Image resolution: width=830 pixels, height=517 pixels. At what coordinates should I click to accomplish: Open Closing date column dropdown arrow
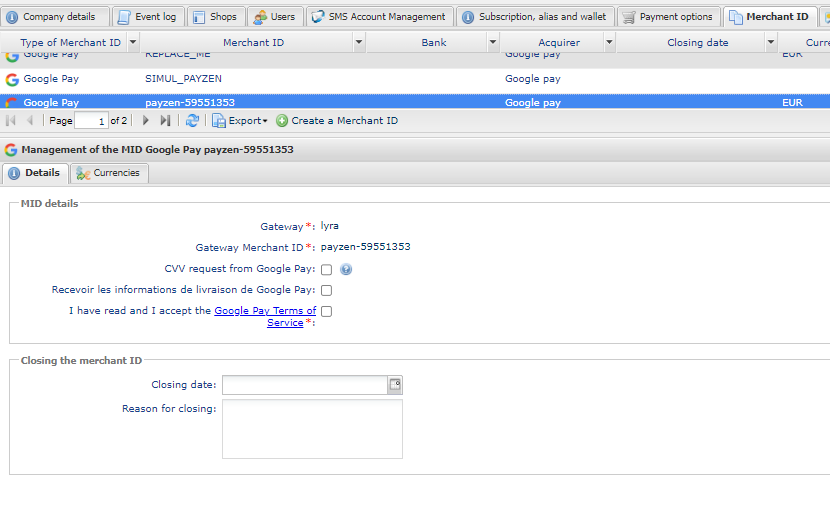click(771, 42)
